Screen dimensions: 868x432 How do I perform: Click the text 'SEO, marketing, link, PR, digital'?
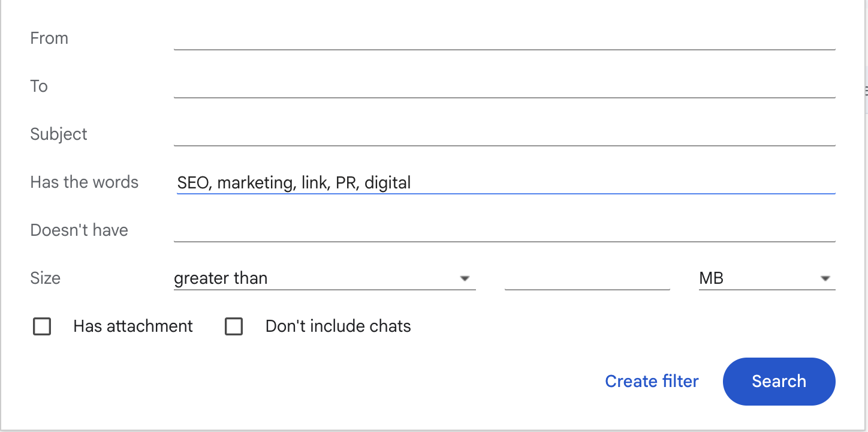[x=294, y=183]
